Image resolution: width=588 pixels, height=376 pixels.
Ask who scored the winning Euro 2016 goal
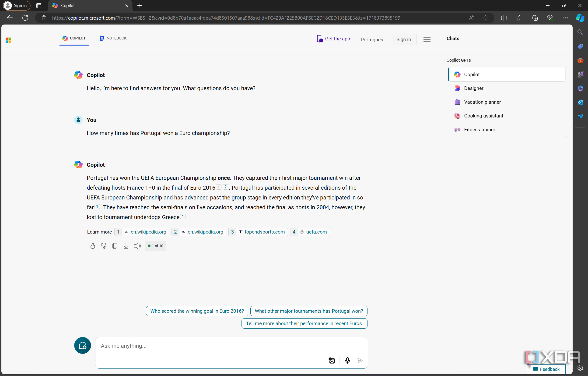(196, 311)
